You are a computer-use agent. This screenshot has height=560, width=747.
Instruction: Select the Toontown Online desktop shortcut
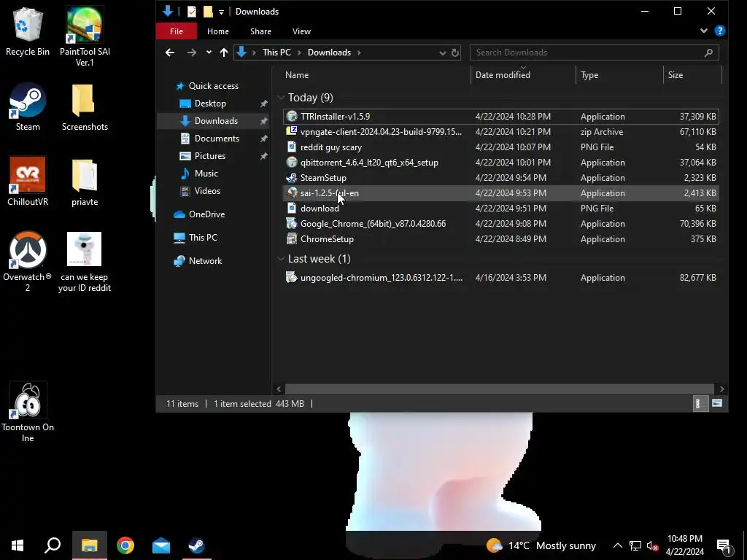click(x=28, y=412)
